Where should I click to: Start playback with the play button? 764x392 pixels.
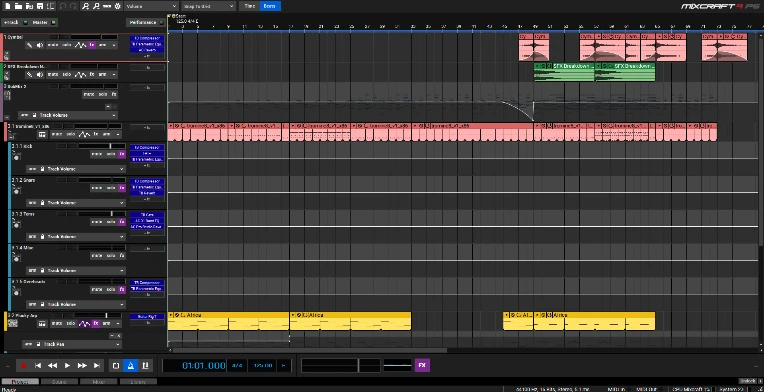point(67,365)
